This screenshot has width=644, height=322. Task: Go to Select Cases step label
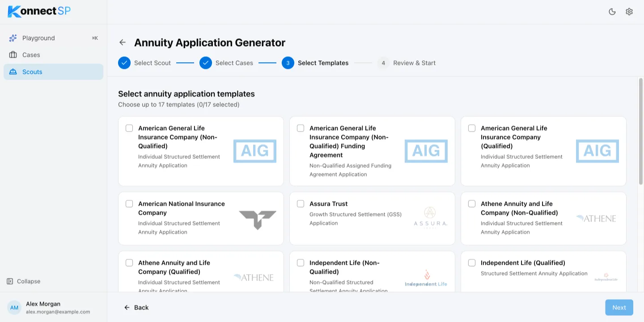pyautogui.click(x=234, y=63)
